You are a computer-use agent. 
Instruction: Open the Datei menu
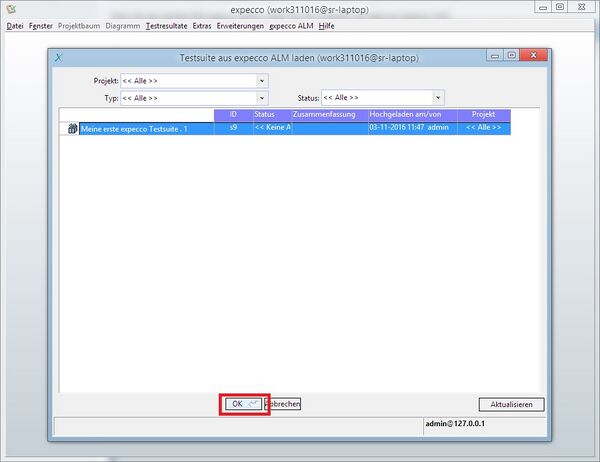coord(15,24)
